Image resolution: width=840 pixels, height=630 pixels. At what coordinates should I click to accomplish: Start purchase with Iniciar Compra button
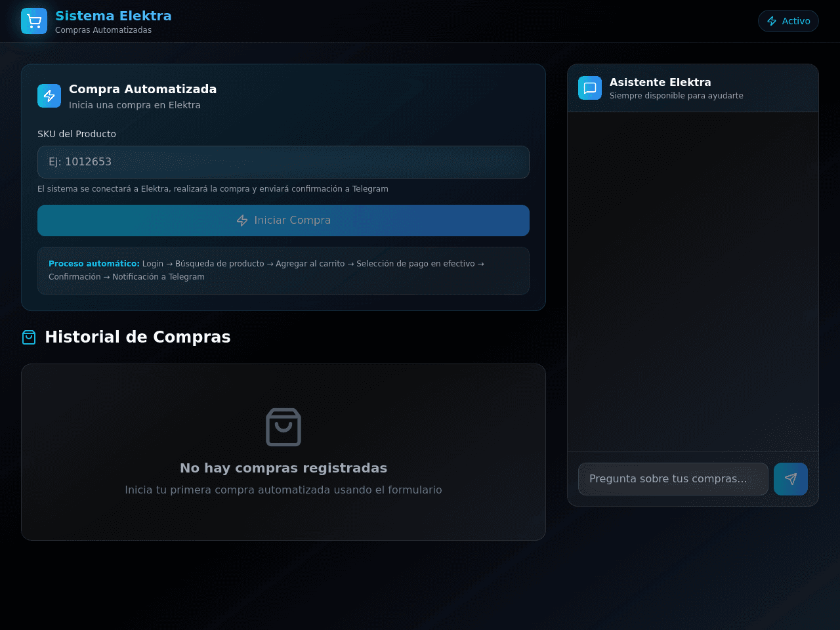point(283,220)
